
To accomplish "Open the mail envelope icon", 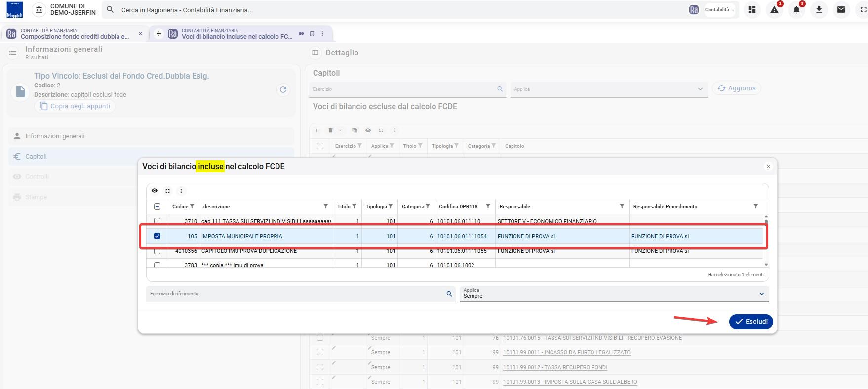I will point(841,10).
